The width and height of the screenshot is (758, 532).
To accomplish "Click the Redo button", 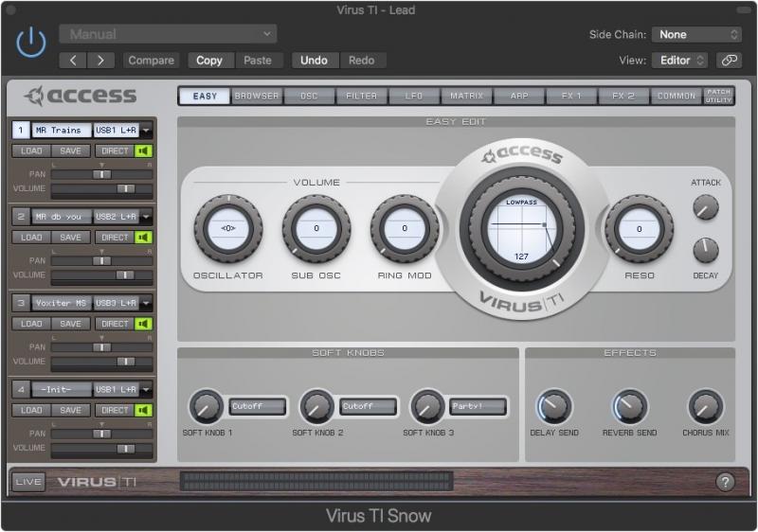I will point(362,61).
